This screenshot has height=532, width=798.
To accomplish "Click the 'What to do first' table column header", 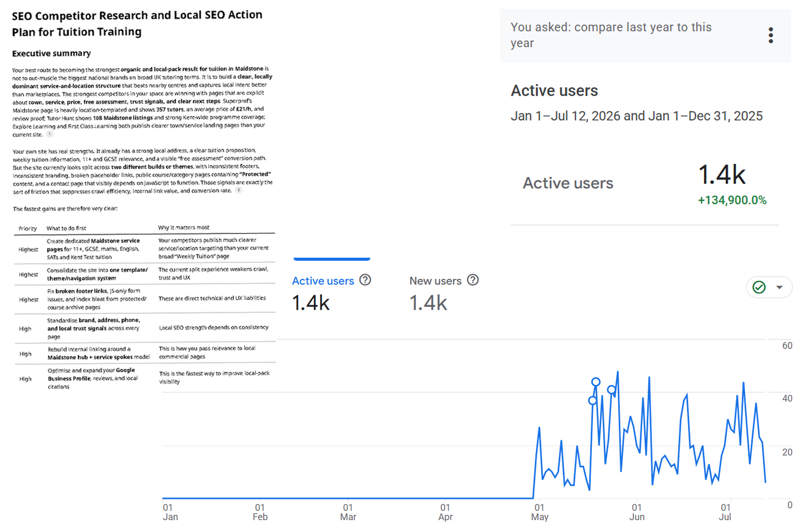I will 66,228.
